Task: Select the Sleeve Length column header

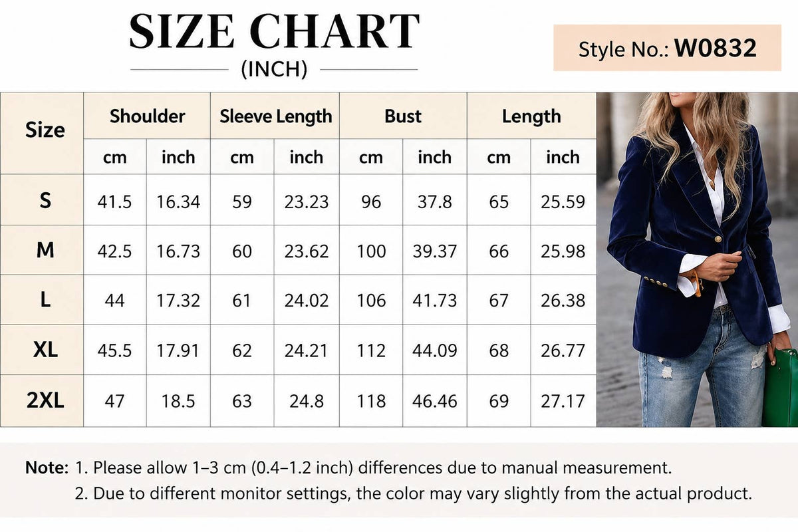Action: [275, 116]
